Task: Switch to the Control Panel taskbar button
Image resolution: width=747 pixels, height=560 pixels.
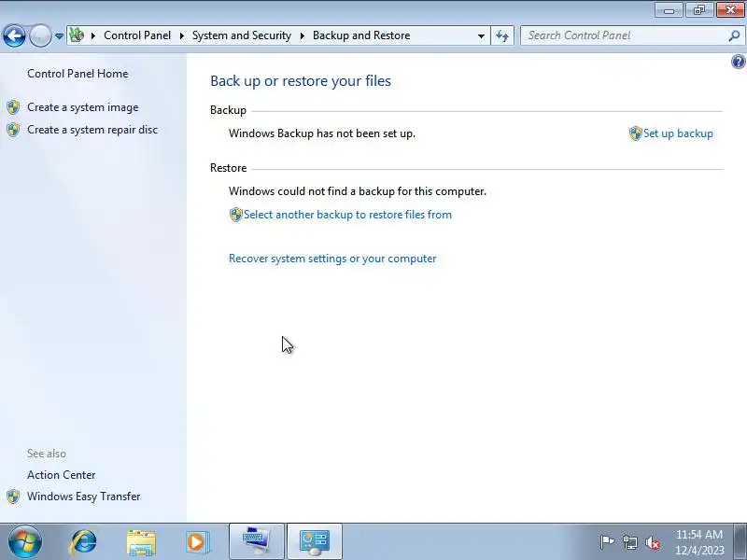Action: point(315,541)
